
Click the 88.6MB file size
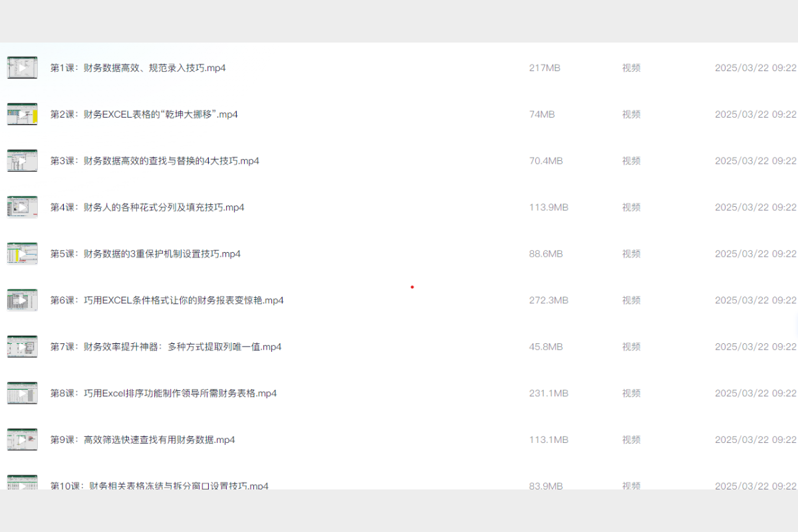546,254
